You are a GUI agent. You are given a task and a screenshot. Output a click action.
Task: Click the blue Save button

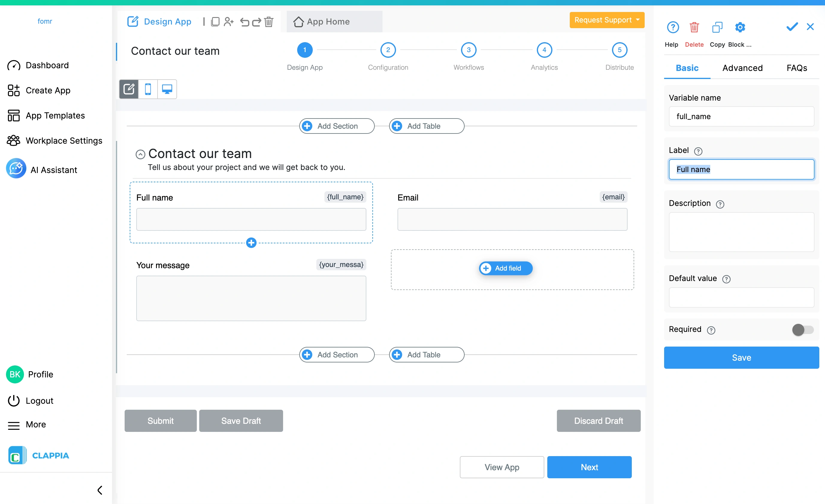point(741,358)
